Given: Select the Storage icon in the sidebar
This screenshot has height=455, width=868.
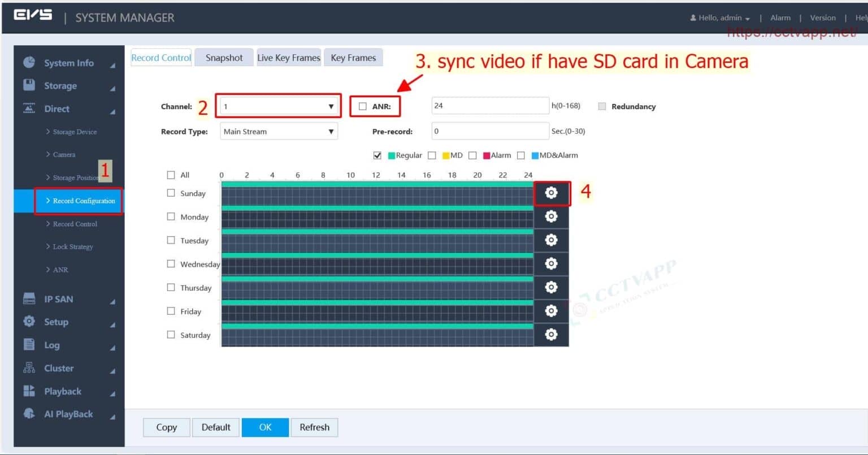Looking at the screenshot, I should [29, 85].
